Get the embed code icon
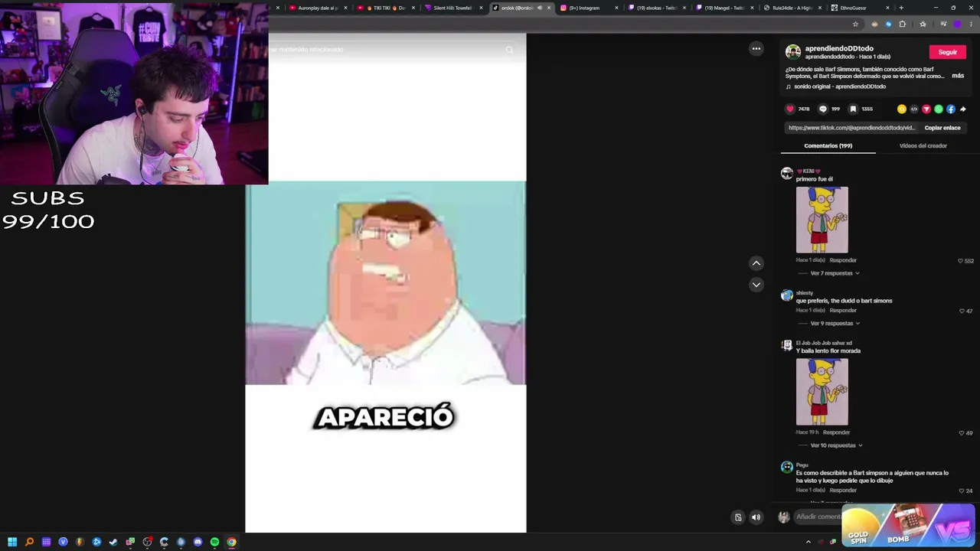 (914, 109)
